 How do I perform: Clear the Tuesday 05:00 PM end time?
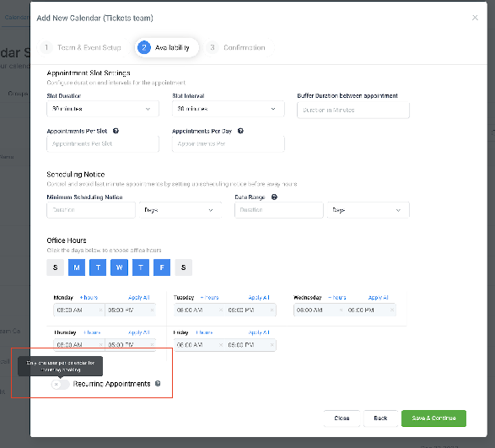272,310
